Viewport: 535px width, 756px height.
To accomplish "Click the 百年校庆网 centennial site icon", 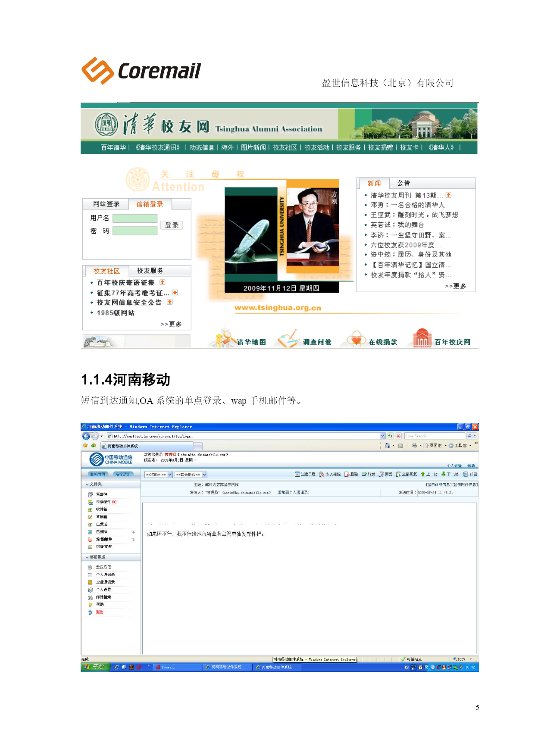I will tap(422, 338).
